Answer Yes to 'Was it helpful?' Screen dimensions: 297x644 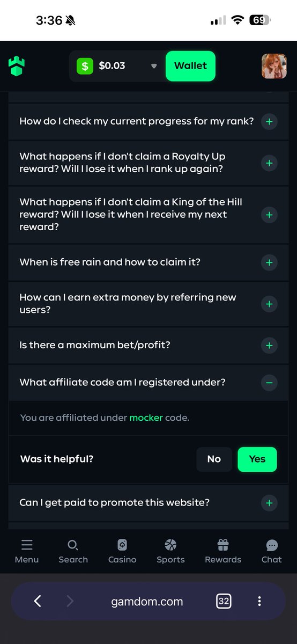point(257,459)
